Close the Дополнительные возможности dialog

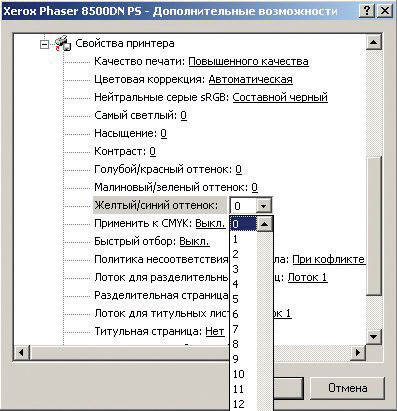click(385, 11)
